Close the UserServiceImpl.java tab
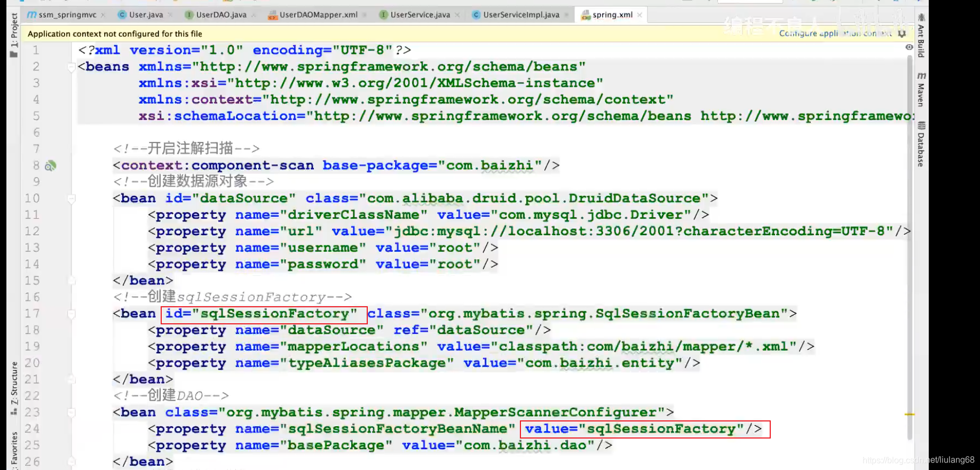Viewport: 980px width, 470px height. pos(566,15)
